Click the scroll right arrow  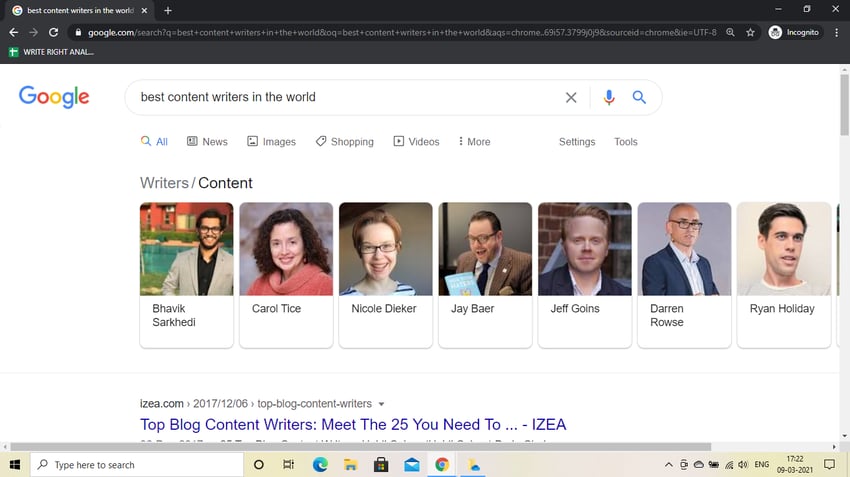(834, 447)
